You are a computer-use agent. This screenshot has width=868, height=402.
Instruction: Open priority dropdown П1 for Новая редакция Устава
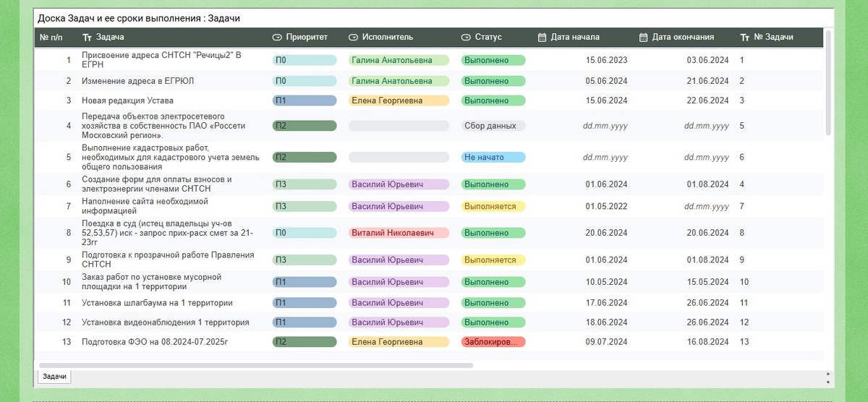tap(305, 100)
